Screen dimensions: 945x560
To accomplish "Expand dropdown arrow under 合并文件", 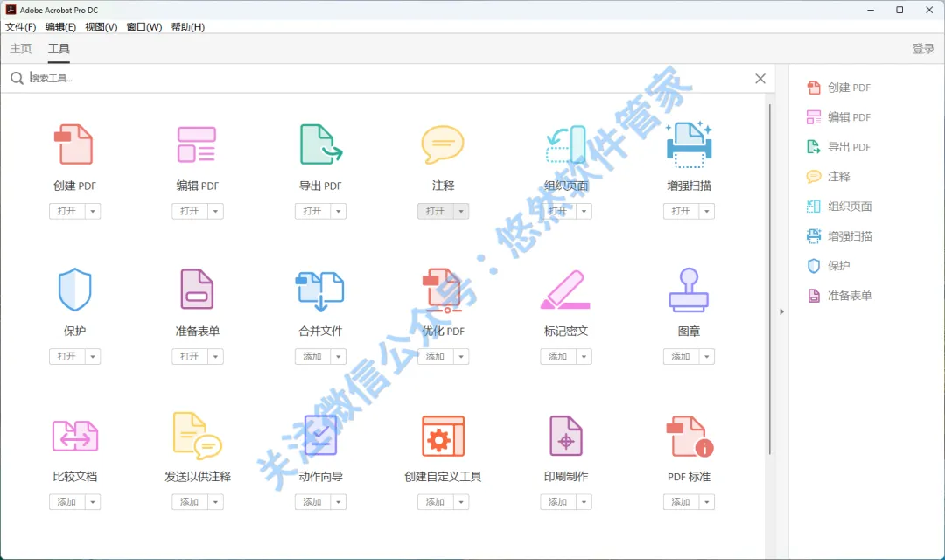I will 339,356.
